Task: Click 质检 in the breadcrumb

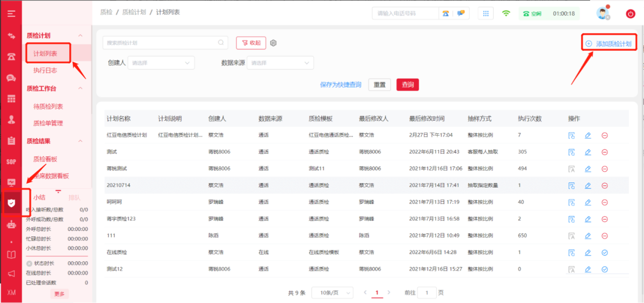Action: (106, 12)
